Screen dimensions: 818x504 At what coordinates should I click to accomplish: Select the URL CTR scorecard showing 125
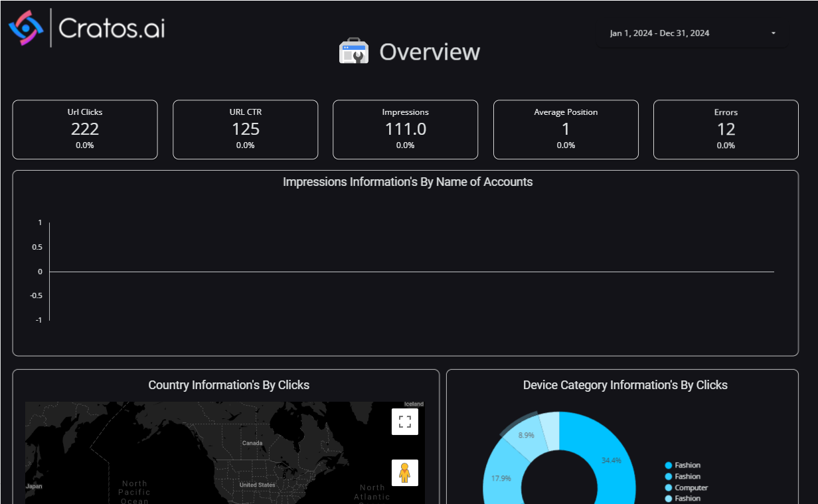pyautogui.click(x=246, y=129)
